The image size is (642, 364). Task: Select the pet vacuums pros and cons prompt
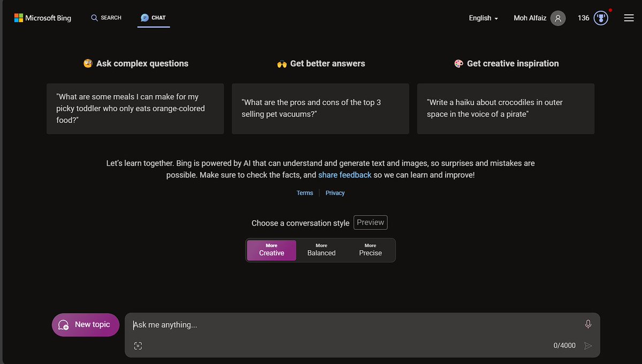tap(320, 109)
